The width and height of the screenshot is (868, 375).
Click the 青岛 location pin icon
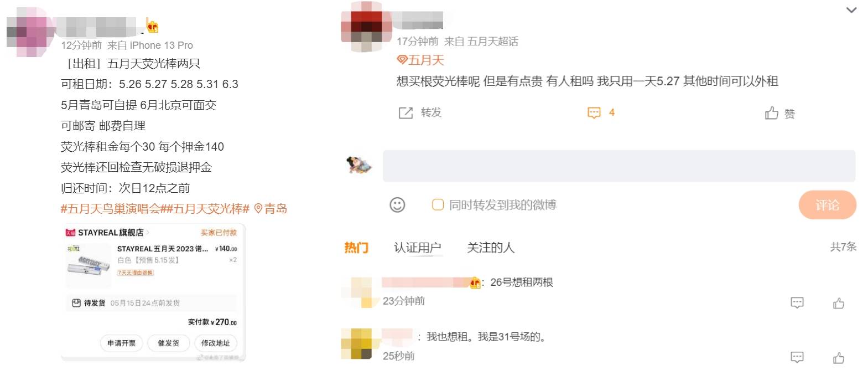point(258,209)
